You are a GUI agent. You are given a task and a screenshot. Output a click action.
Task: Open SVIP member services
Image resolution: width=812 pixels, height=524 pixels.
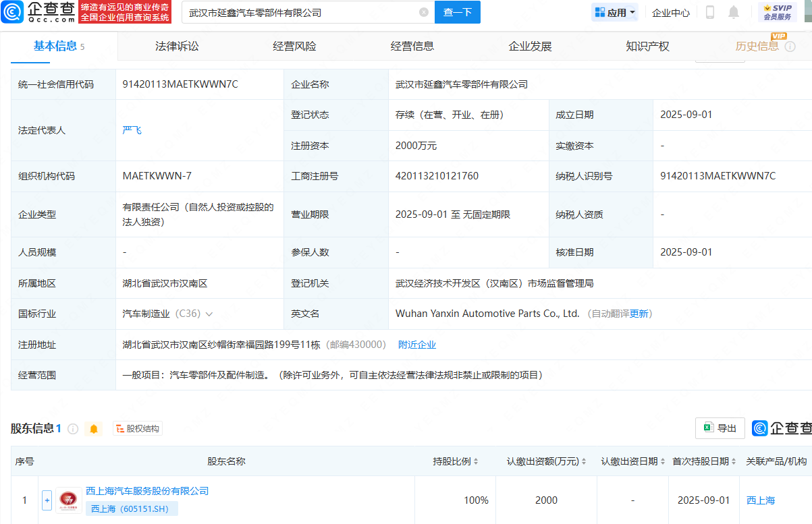point(777,12)
